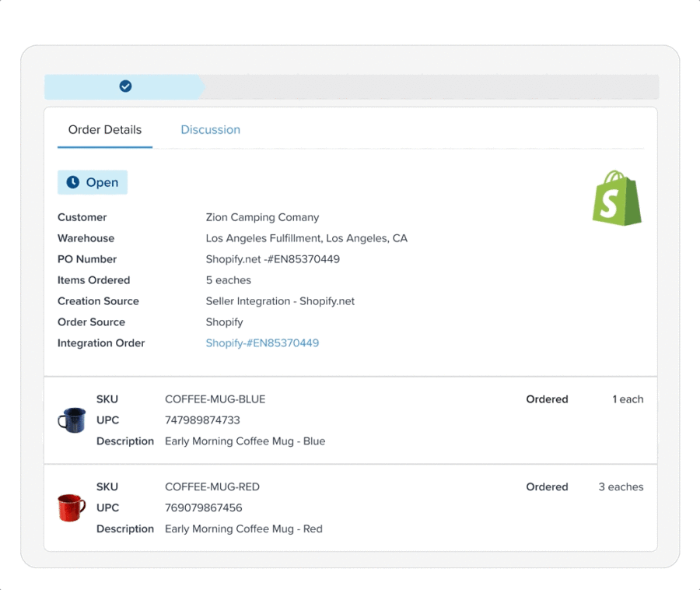The width and height of the screenshot is (700, 590).
Task: Click the Open status badge
Action: point(92,182)
